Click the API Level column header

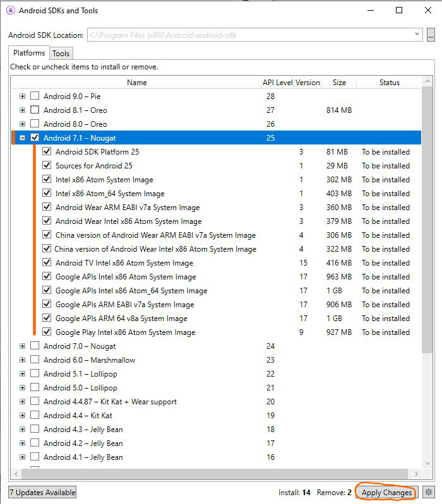[277, 83]
